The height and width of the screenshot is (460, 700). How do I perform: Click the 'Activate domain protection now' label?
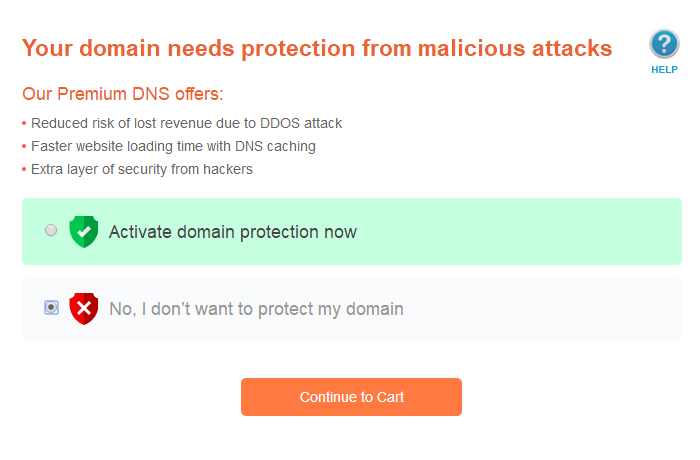tap(232, 232)
